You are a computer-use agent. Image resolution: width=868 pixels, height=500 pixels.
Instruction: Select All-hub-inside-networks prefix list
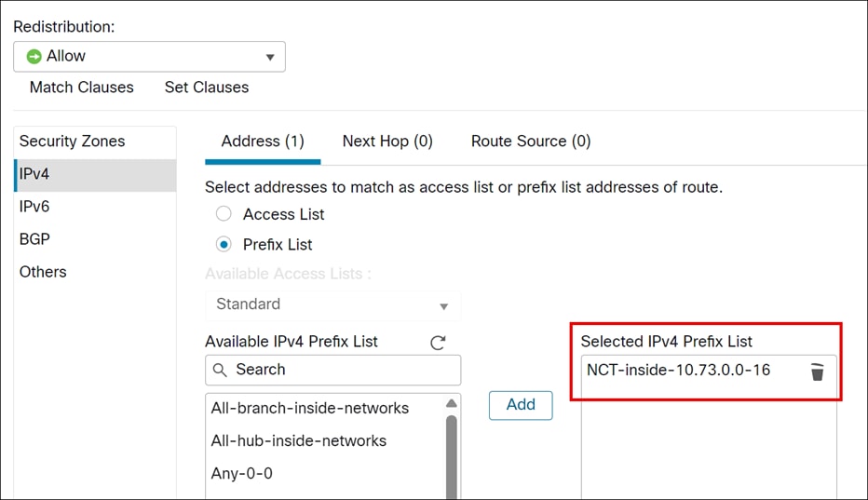[299, 440]
